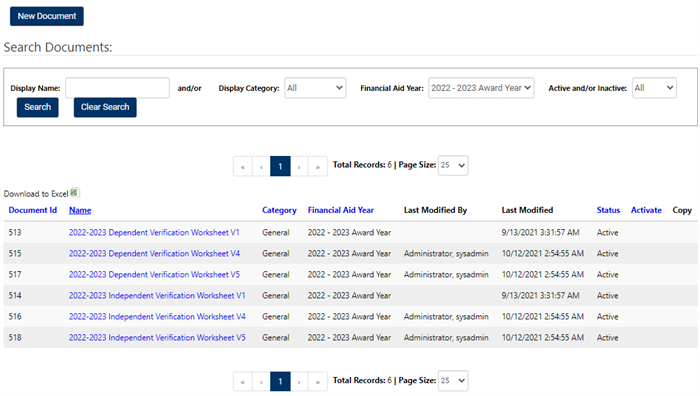
Task: Go to next page in bottom pager
Action: pos(299,382)
